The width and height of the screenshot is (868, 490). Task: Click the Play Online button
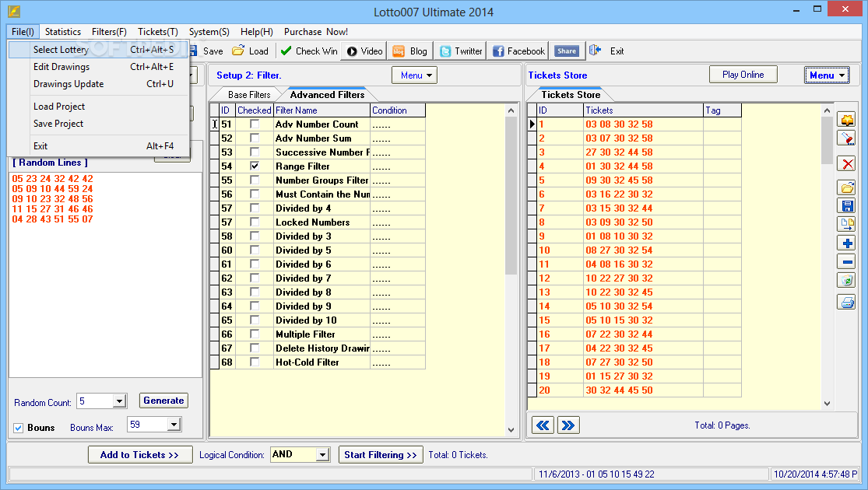(743, 75)
